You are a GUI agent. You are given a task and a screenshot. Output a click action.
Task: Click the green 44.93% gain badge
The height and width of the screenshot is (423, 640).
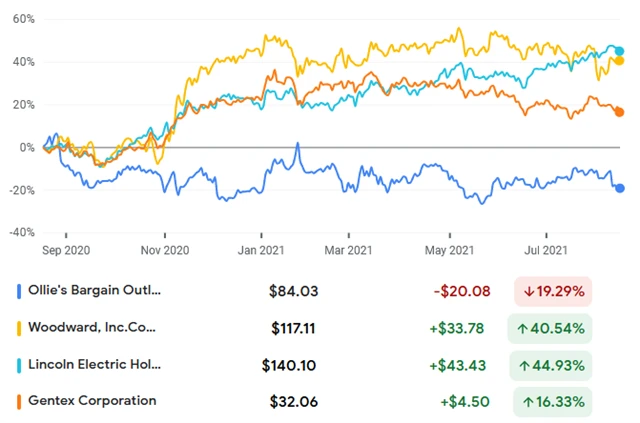point(555,365)
